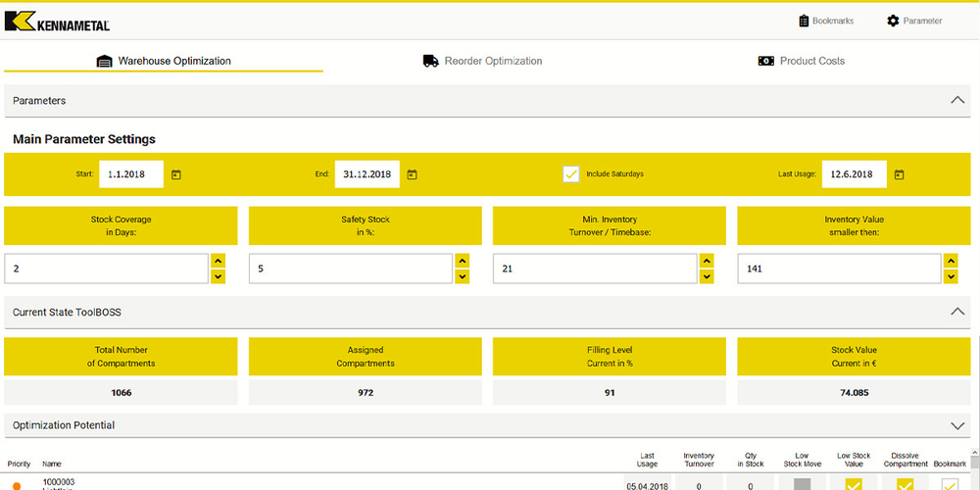Click the End date field 31.12.2018
980x490 pixels.
point(367,174)
